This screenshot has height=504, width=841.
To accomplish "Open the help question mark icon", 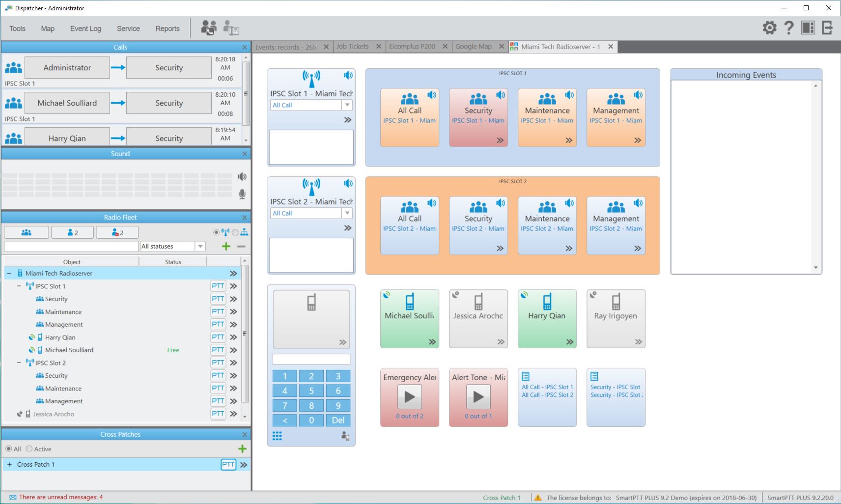I will [x=788, y=28].
